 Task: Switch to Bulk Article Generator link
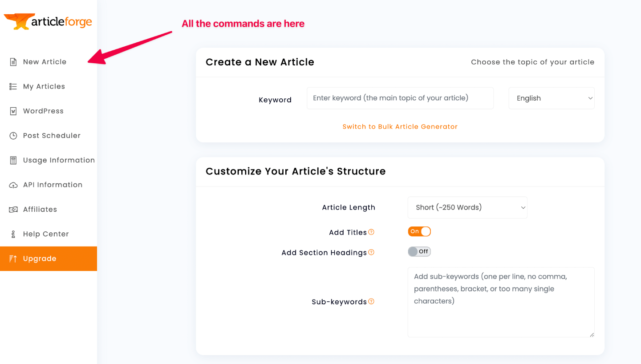pos(400,127)
